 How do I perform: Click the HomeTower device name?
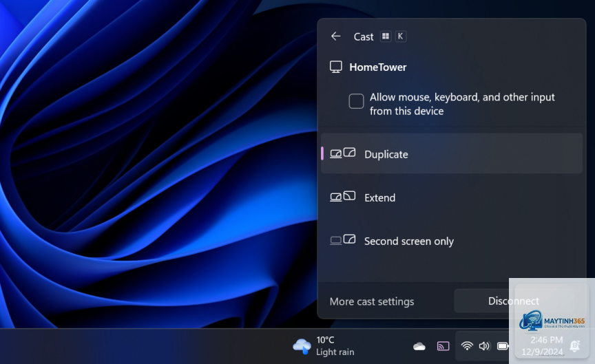tap(378, 67)
